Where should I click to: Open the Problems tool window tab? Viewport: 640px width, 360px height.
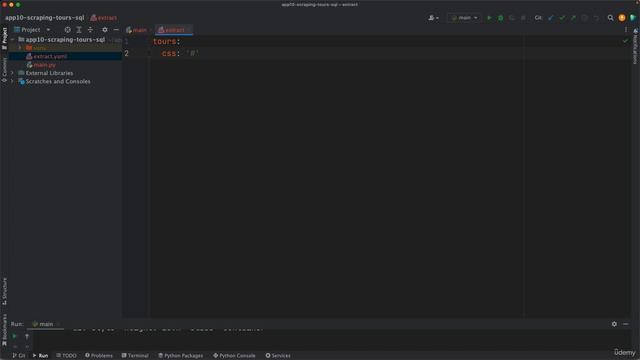click(99, 356)
